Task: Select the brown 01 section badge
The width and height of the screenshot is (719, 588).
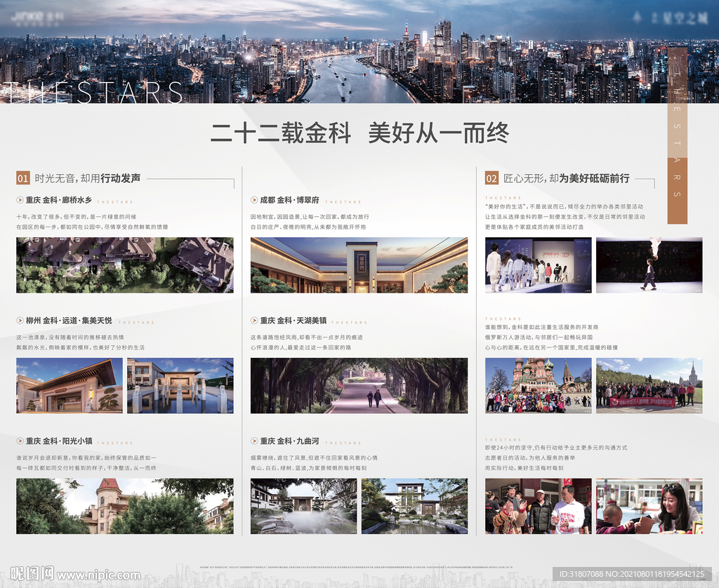Action: click(23, 178)
